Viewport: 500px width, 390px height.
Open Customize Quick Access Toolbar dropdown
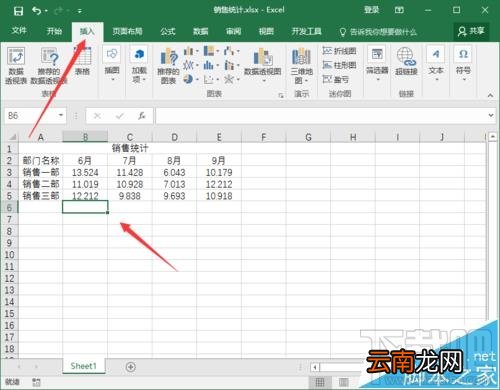80,11
